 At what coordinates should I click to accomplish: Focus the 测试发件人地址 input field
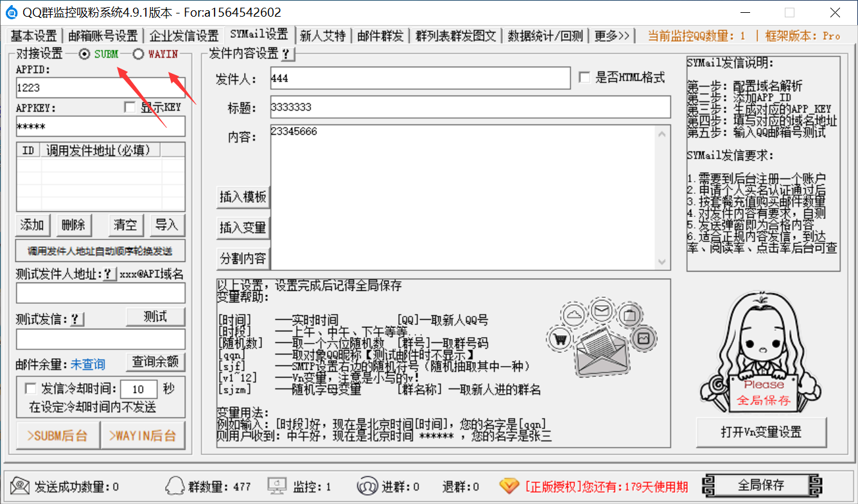coord(100,293)
